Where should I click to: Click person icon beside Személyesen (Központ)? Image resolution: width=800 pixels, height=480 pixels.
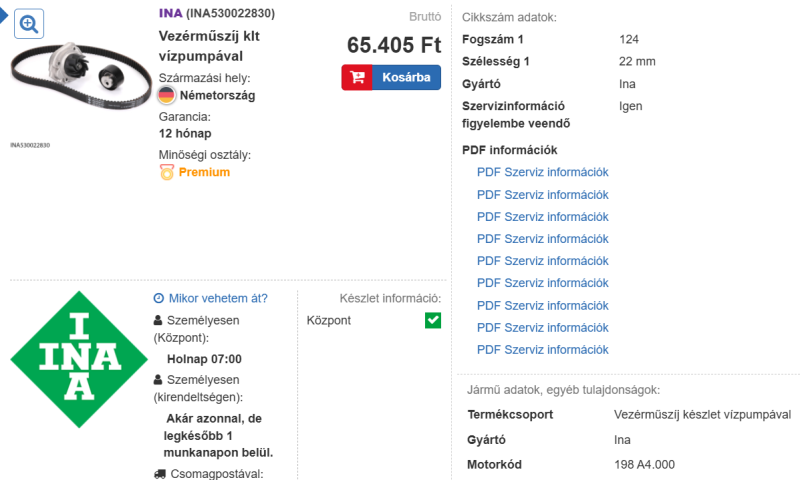[158, 321]
